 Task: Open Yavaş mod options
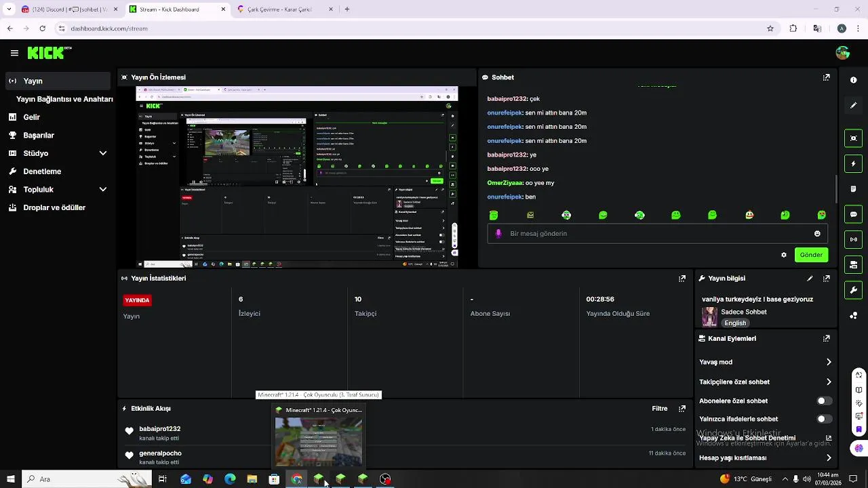(766, 362)
